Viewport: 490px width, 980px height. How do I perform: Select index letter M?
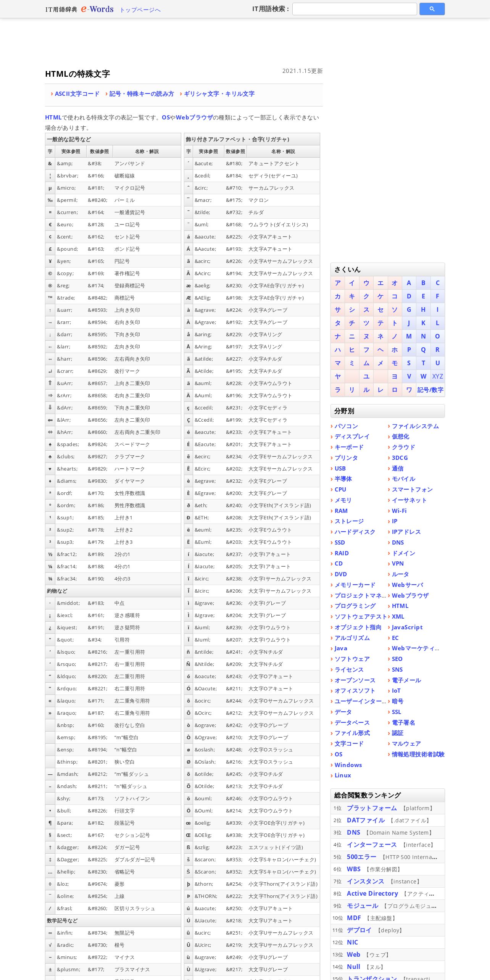click(409, 336)
